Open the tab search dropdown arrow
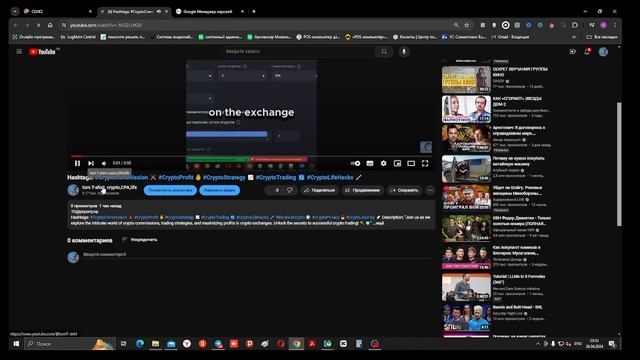 (x=15, y=11)
